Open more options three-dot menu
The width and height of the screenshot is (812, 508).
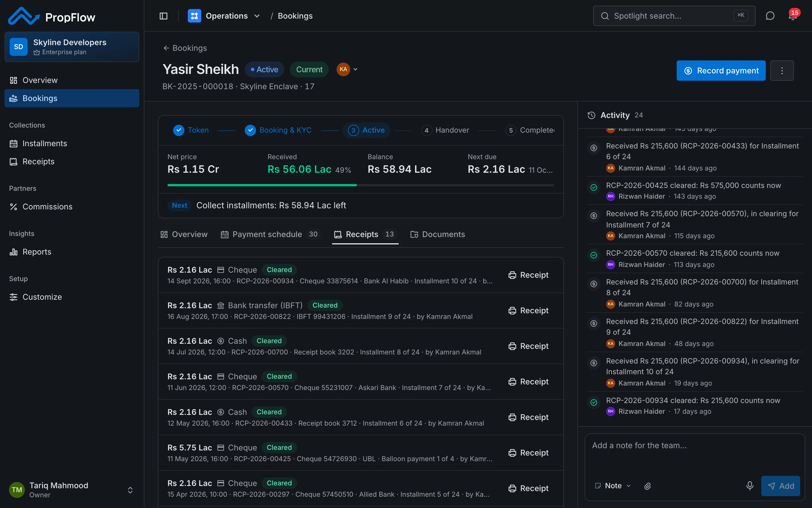click(x=782, y=71)
